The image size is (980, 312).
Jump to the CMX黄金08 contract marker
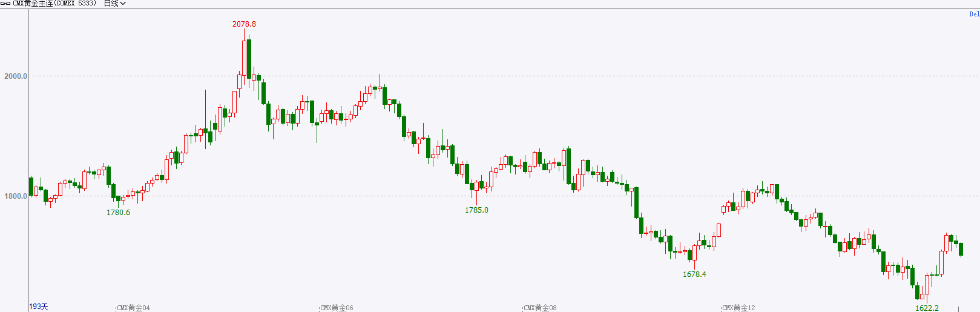[540, 308]
